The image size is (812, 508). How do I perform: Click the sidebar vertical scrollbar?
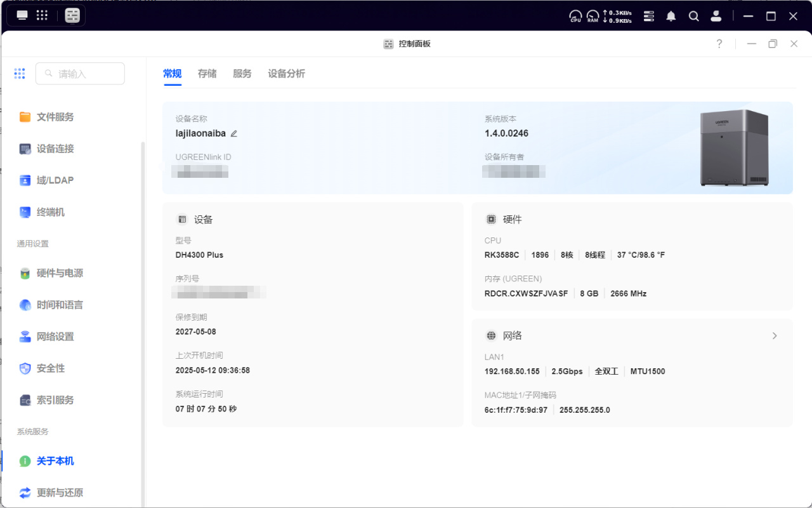coord(143,324)
